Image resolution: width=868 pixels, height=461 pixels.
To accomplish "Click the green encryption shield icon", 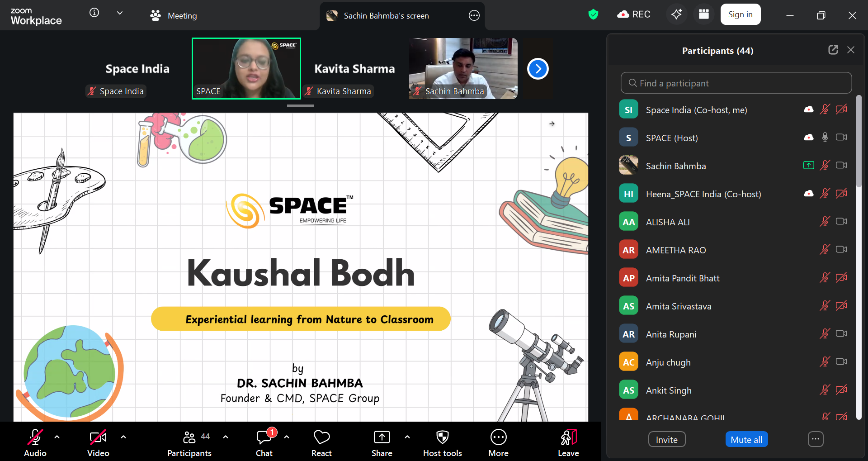I will click(x=593, y=14).
